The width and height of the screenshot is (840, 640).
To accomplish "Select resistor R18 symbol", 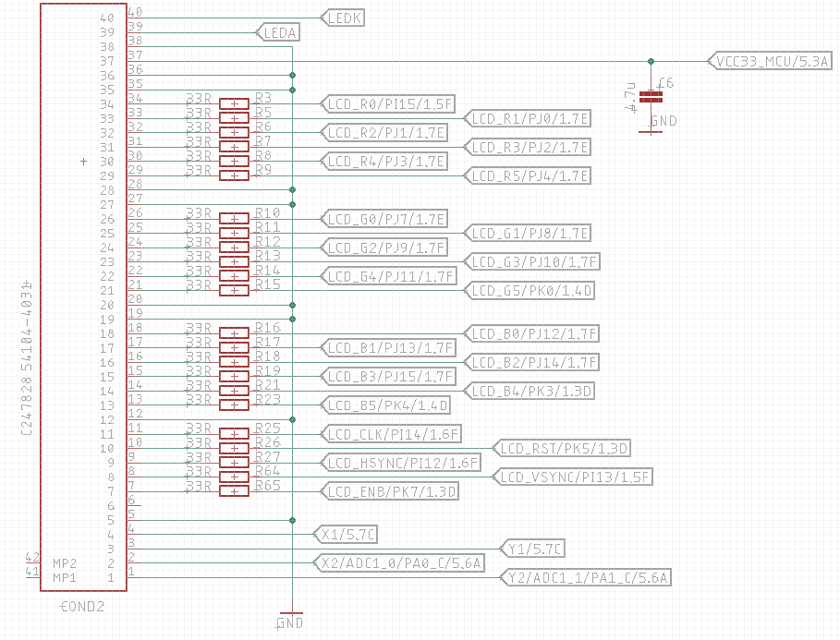I will [x=234, y=363].
